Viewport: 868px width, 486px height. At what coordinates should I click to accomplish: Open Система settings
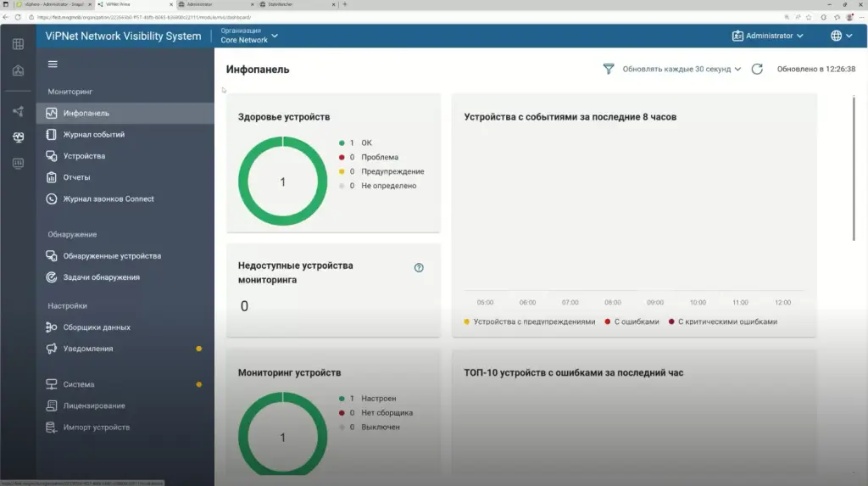(x=125, y=384)
